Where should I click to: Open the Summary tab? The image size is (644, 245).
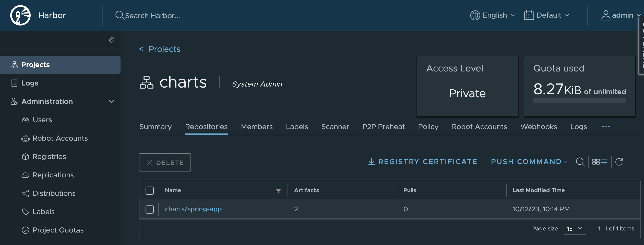point(156,127)
